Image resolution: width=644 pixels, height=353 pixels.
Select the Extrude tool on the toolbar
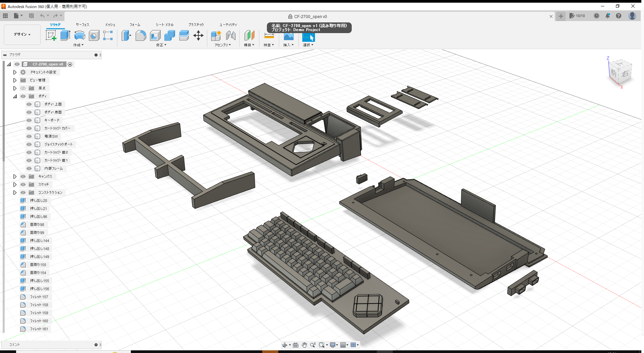[x=65, y=35]
